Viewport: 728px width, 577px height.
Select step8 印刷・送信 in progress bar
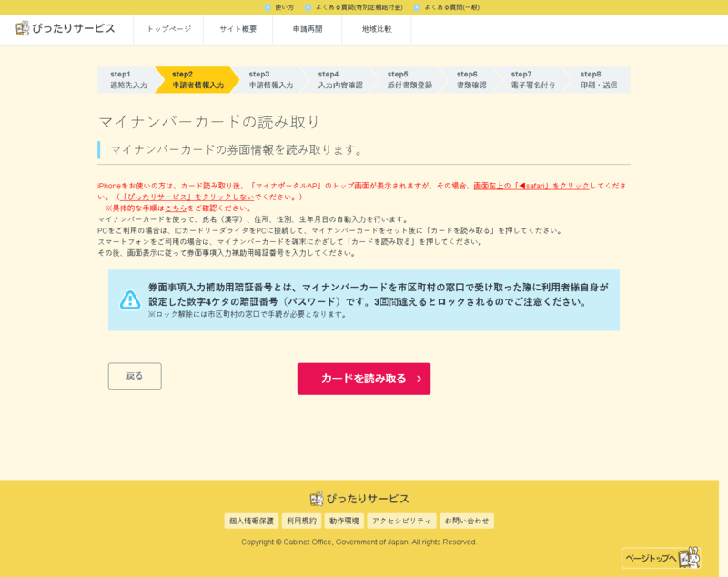[x=599, y=80]
